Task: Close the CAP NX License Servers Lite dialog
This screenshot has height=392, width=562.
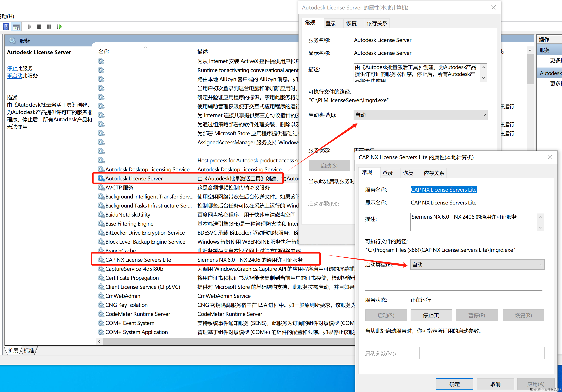Action: 550,157
